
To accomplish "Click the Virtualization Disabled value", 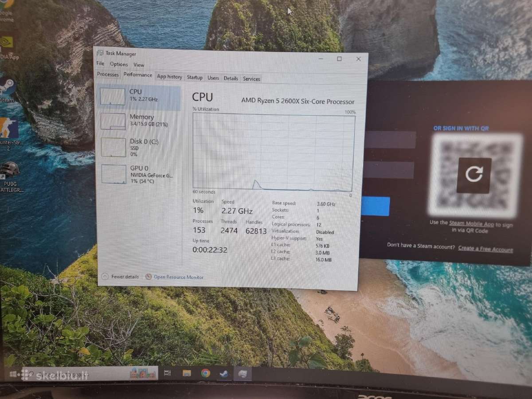I will (x=325, y=232).
